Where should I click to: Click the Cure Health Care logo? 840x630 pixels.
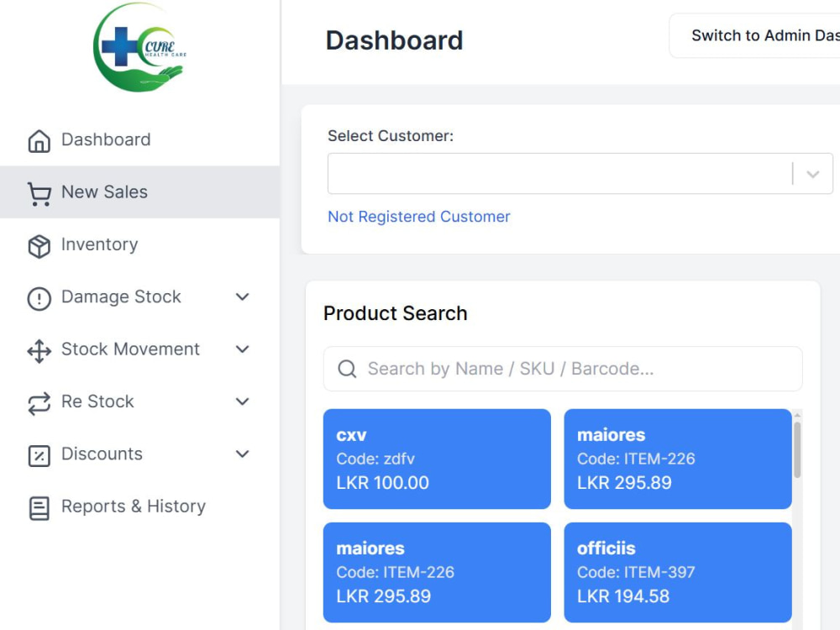[x=139, y=47]
